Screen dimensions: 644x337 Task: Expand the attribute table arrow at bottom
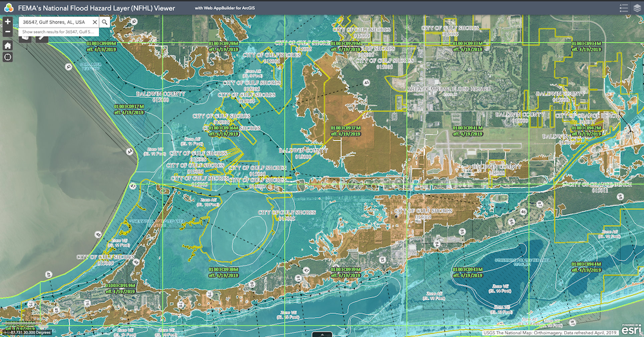click(x=322, y=334)
